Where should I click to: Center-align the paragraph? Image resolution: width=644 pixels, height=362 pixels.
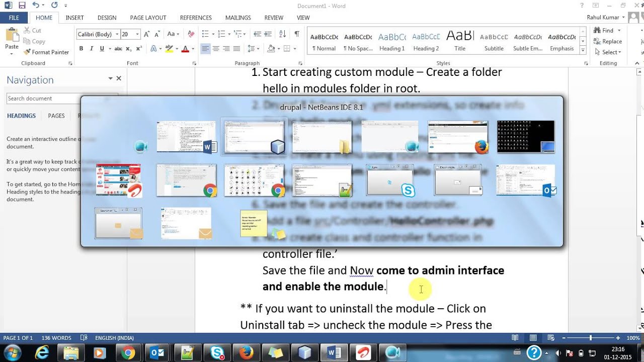click(x=216, y=49)
